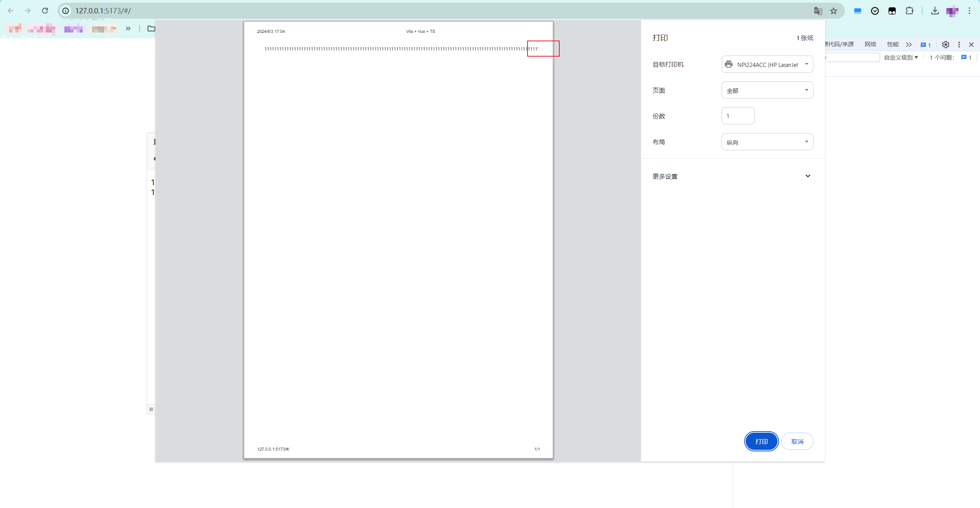
Task: Click the 1 个问题 issues link
Action: [951, 57]
